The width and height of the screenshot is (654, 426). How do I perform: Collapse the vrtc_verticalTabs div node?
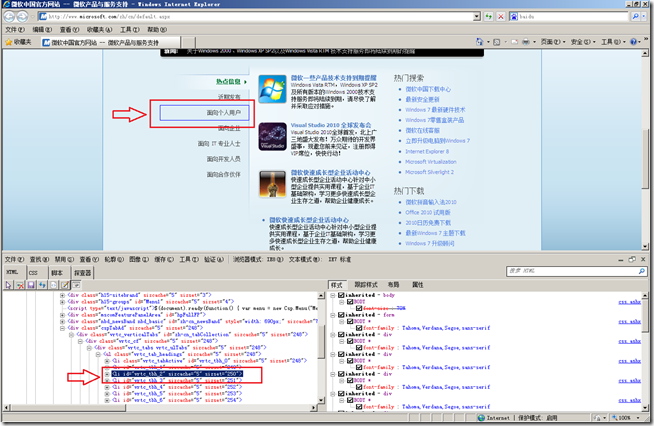pos(71,335)
